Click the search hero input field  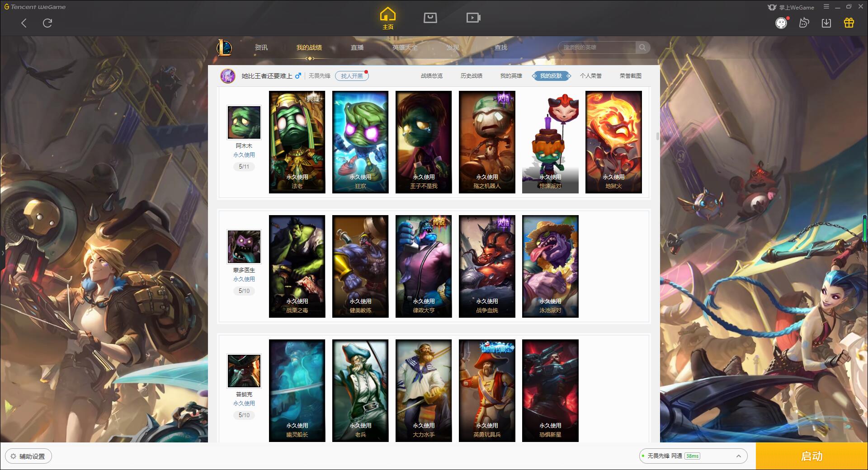[598, 47]
